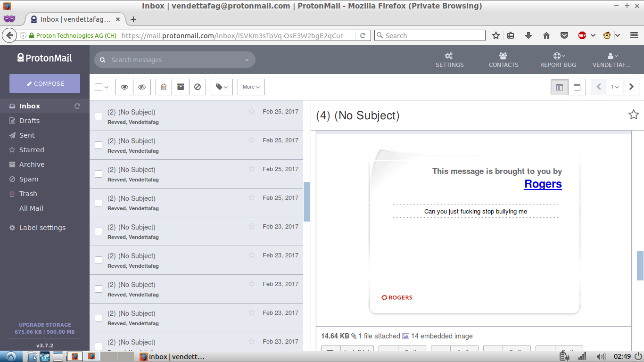The width and height of the screenshot is (644, 362).
Task: Show site information icon in address bar
Action: click(23, 35)
